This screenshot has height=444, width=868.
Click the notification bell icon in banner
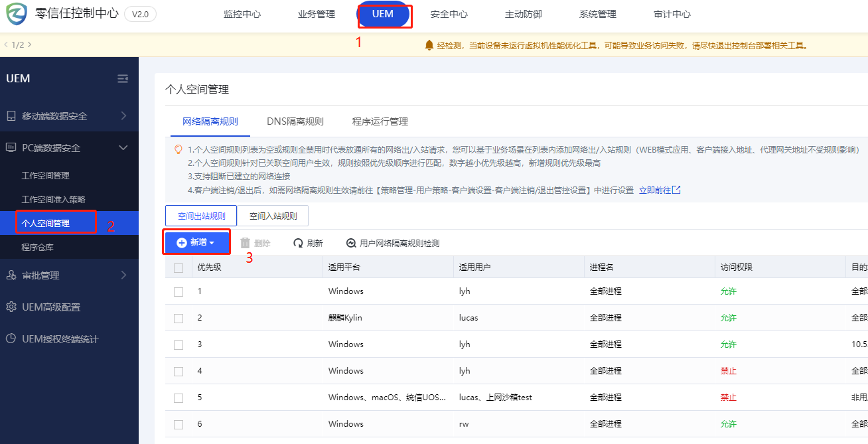point(429,46)
